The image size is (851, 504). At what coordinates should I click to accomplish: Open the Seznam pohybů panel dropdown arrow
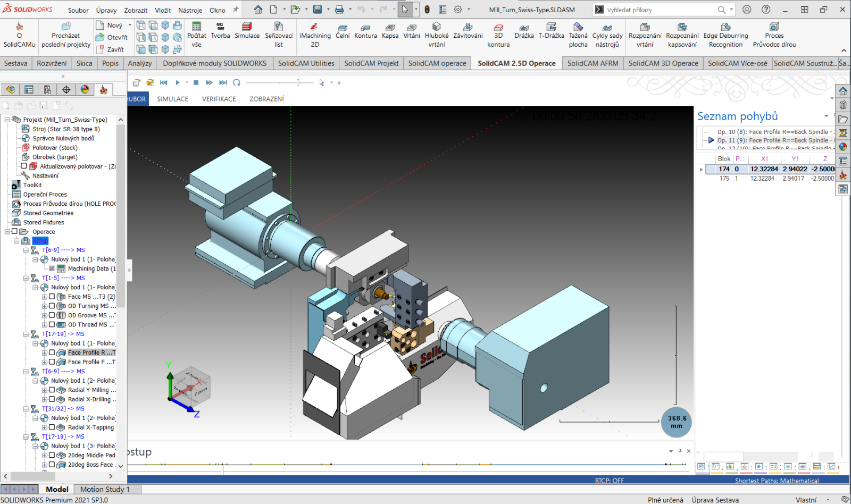tap(827, 116)
